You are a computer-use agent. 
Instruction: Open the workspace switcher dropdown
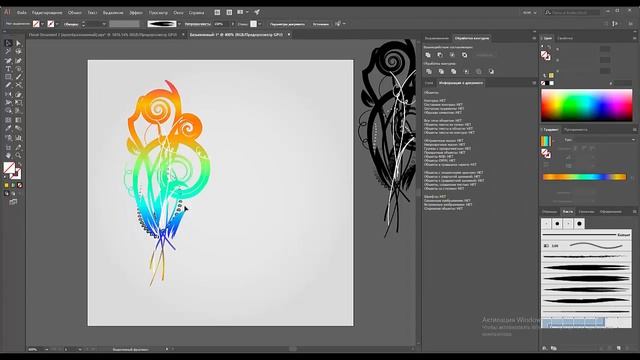(529, 13)
